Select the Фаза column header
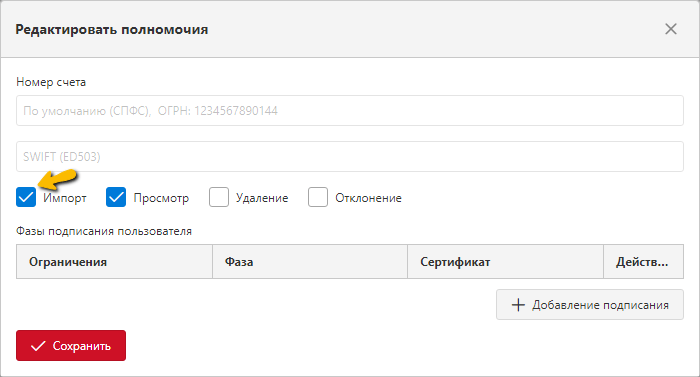Image resolution: width=700 pixels, height=377 pixels. tap(310, 262)
